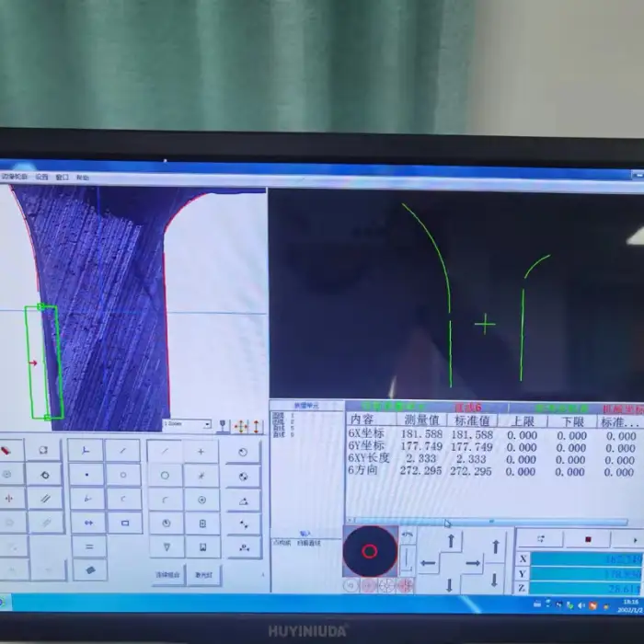Click the equals sign tool button

click(x=89, y=546)
